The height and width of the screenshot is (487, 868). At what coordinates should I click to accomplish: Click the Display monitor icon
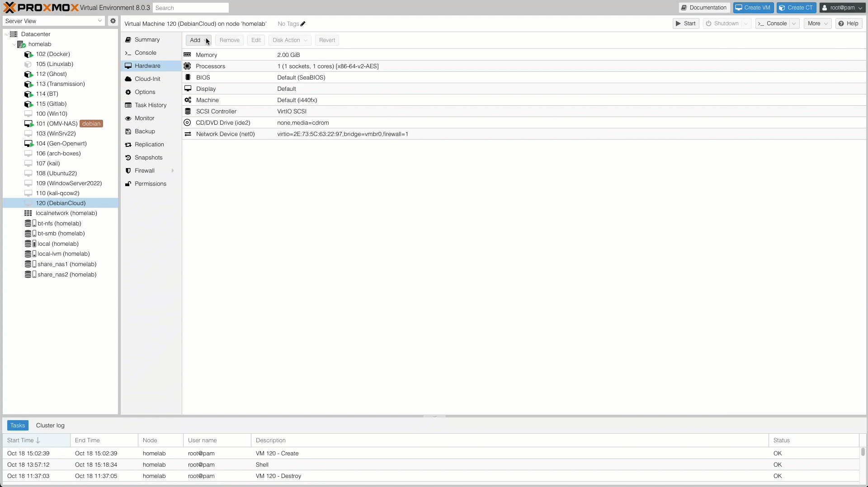tap(188, 89)
